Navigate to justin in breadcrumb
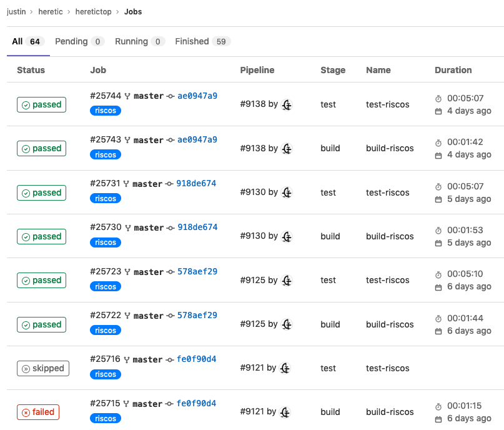Screen dimensions: 504x430 tap(17, 12)
